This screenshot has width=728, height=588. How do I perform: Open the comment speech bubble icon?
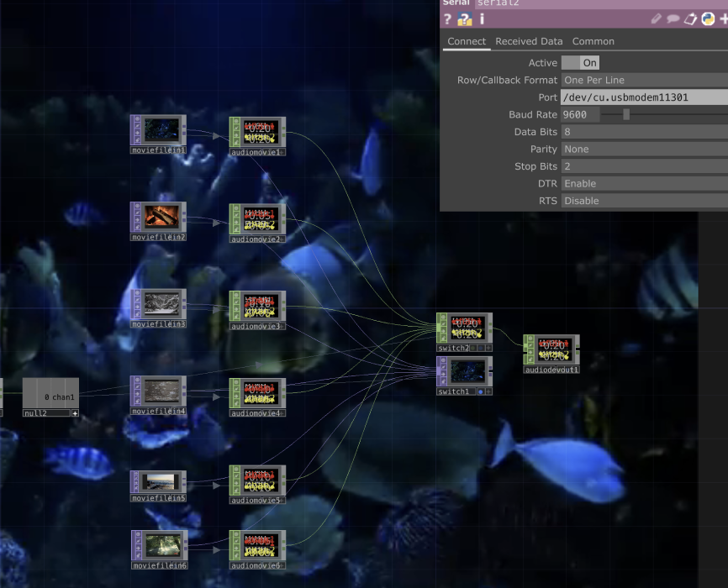click(673, 19)
